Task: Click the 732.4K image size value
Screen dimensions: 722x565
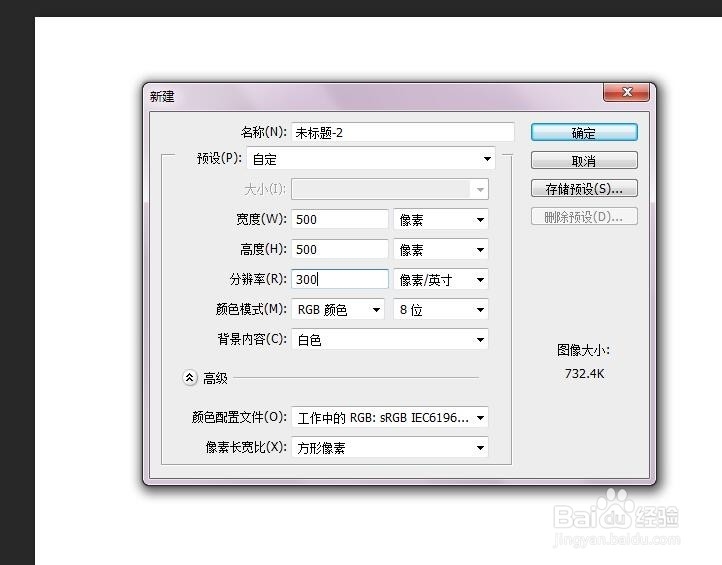Action: pyautogui.click(x=584, y=373)
